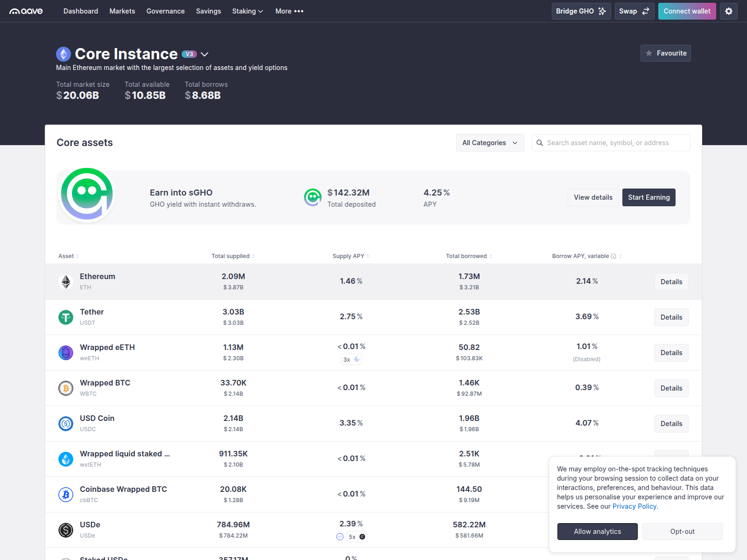Open the All Categories dropdown
Image resolution: width=747 pixels, height=560 pixels.
tap(490, 143)
